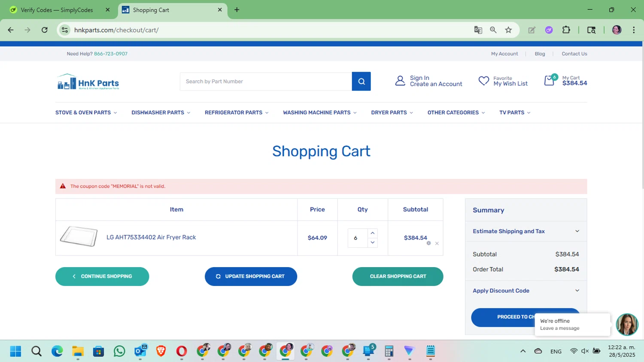
Task: Expand Stove & Oven Parts menu
Action: [x=86, y=113]
